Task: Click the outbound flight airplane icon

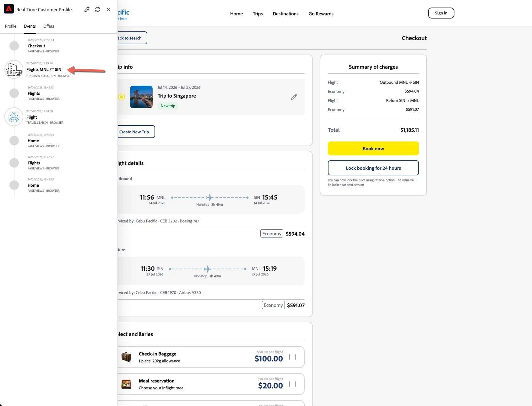Action: (210, 197)
